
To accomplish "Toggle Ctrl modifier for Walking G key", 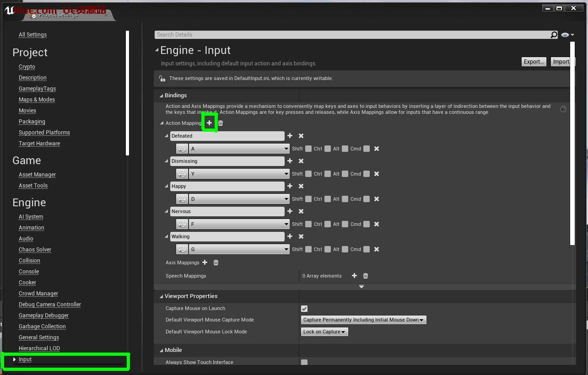I will (328, 249).
